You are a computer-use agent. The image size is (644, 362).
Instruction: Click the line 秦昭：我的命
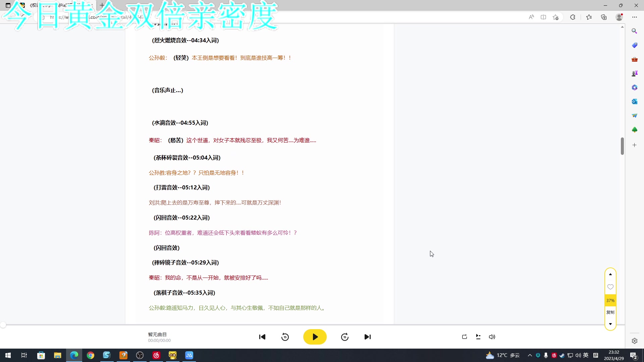(x=208, y=278)
